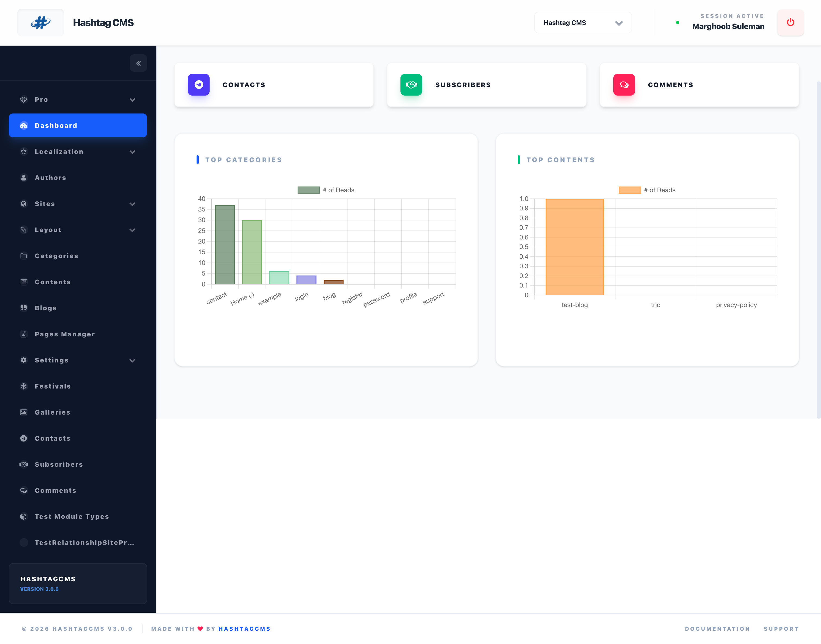
Task: Click the red Comments bubble icon
Action: 624,85
